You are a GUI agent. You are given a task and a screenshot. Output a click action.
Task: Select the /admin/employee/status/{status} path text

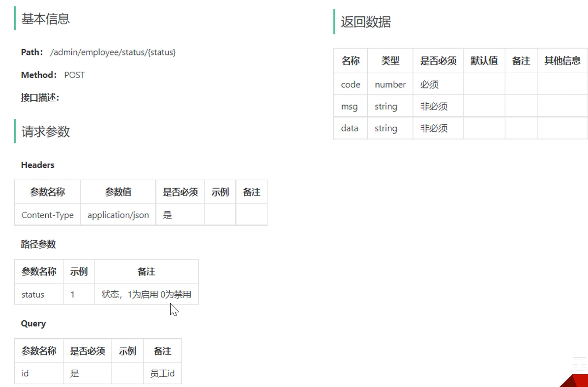pyautogui.click(x=113, y=52)
